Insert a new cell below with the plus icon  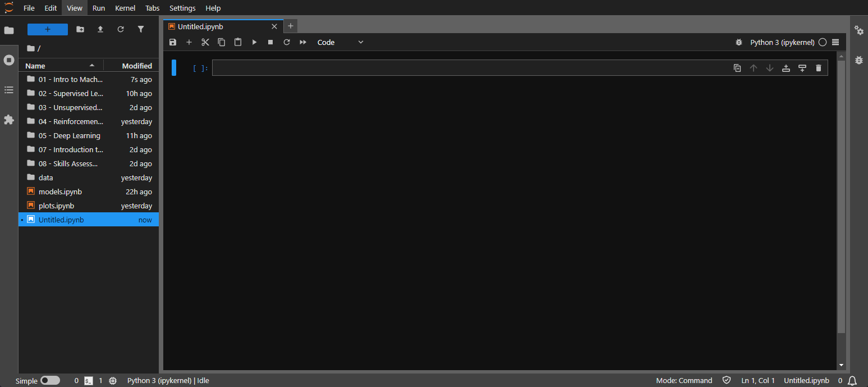189,42
